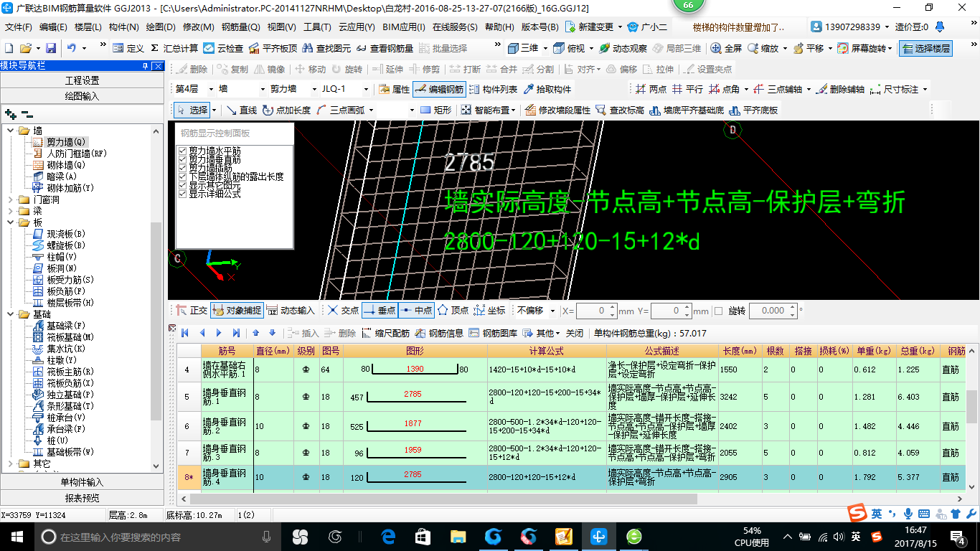Open 三维 view dropdown arrow
The height and width of the screenshot is (551, 980).
546,48
